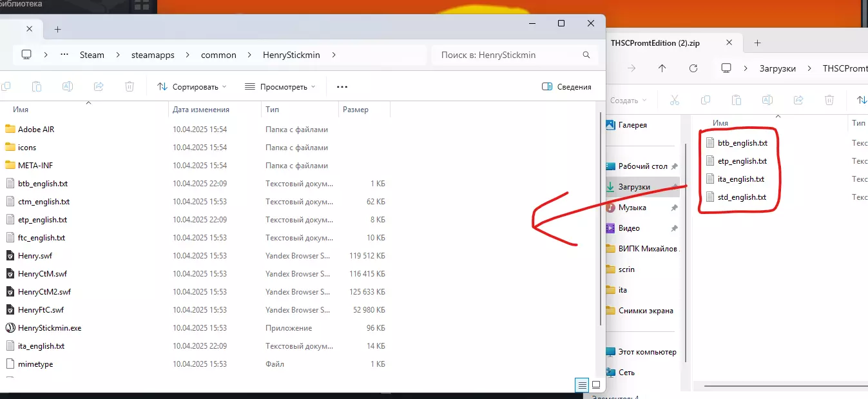Sort by the Дата изменения column header
The image size is (868, 399).
click(x=201, y=110)
